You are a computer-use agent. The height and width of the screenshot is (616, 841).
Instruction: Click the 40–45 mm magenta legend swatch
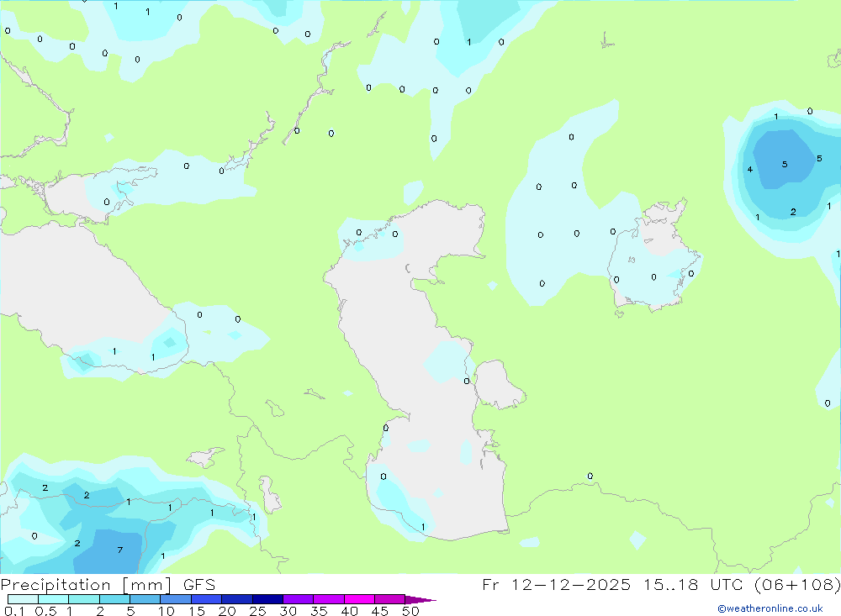[359, 599]
